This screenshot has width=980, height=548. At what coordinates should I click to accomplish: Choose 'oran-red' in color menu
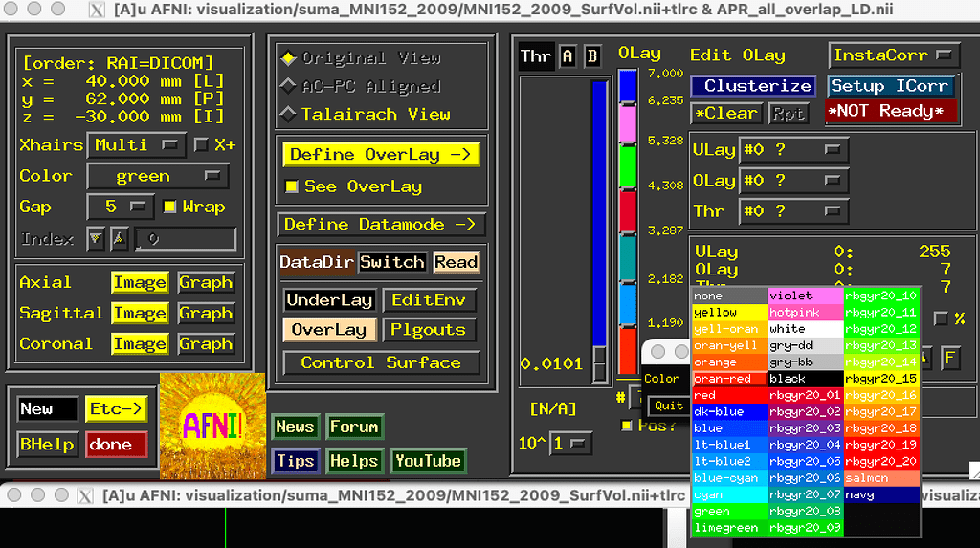(x=730, y=379)
